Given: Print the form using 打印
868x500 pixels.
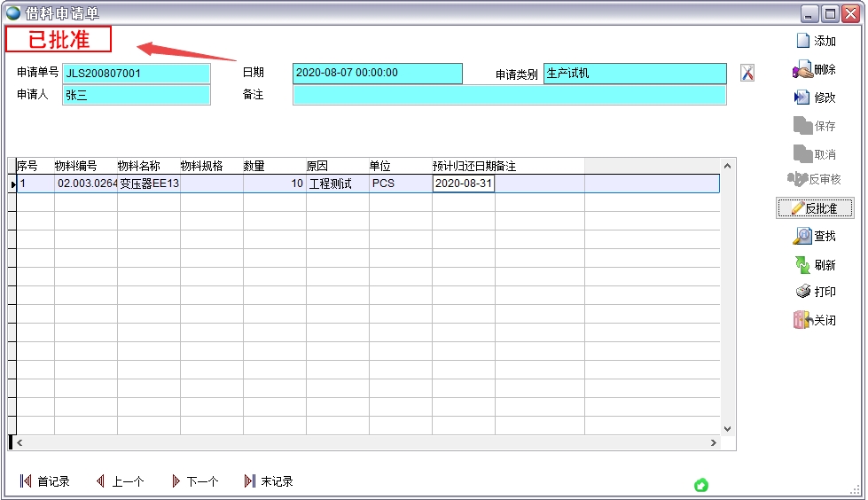Looking at the screenshot, I should (815, 292).
